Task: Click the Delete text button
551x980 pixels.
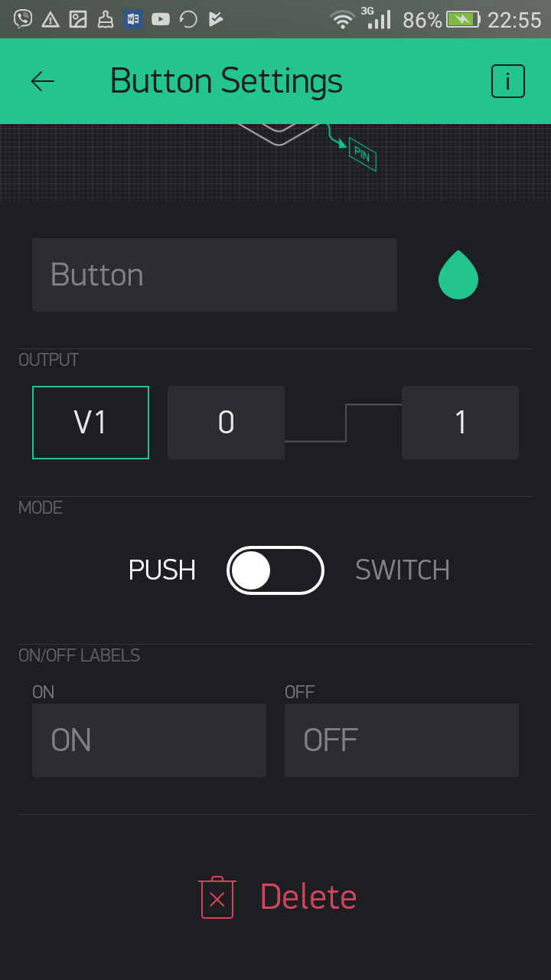Action: tap(308, 897)
